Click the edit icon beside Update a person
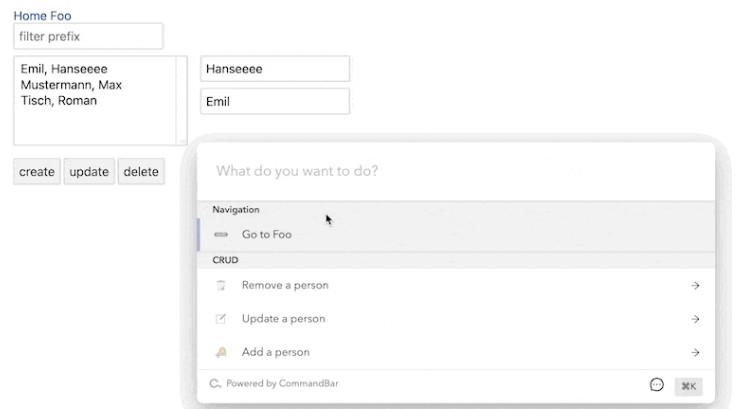The image size is (756, 409). coord(221,319)
